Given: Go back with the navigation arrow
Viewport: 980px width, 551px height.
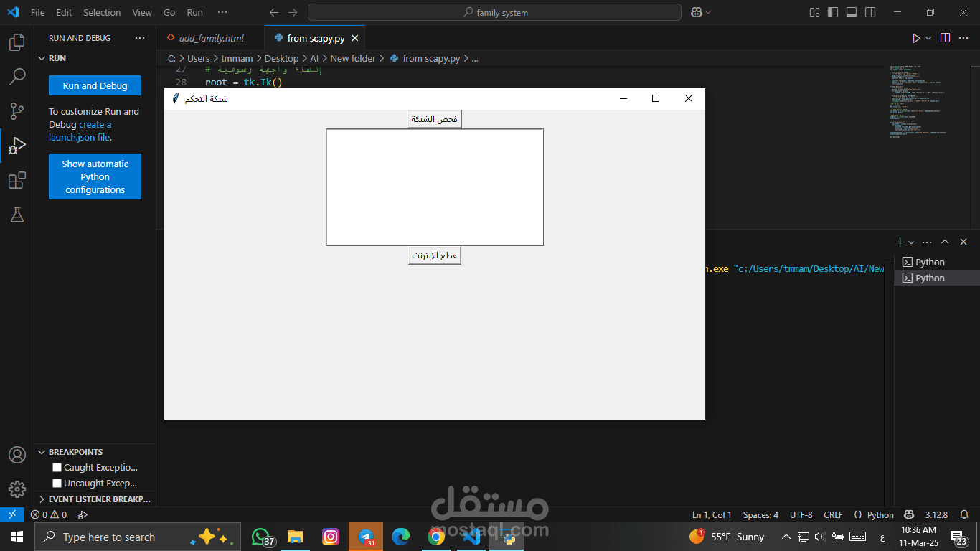Looking at the screenshot, I should (x=273, y=12).
